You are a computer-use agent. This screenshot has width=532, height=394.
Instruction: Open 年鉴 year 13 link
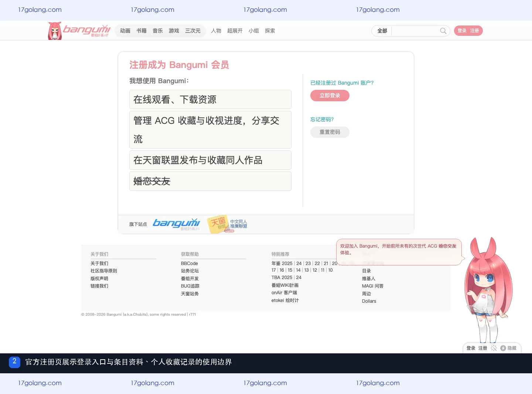coord(307,270)
